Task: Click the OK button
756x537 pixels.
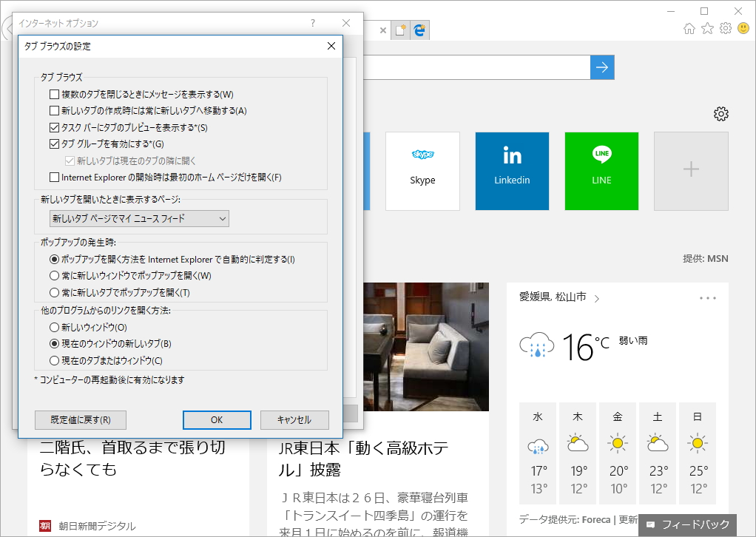Action: click(216, 419)
